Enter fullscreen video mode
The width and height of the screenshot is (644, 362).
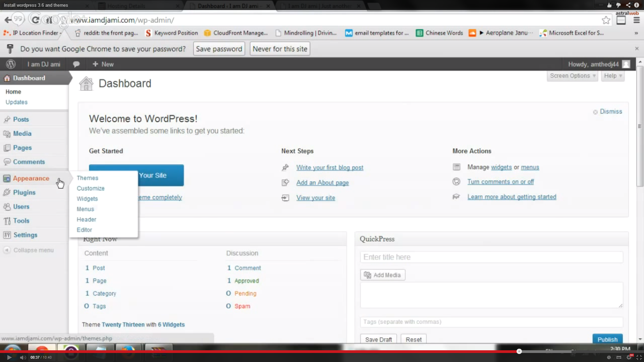coord(639,357)
